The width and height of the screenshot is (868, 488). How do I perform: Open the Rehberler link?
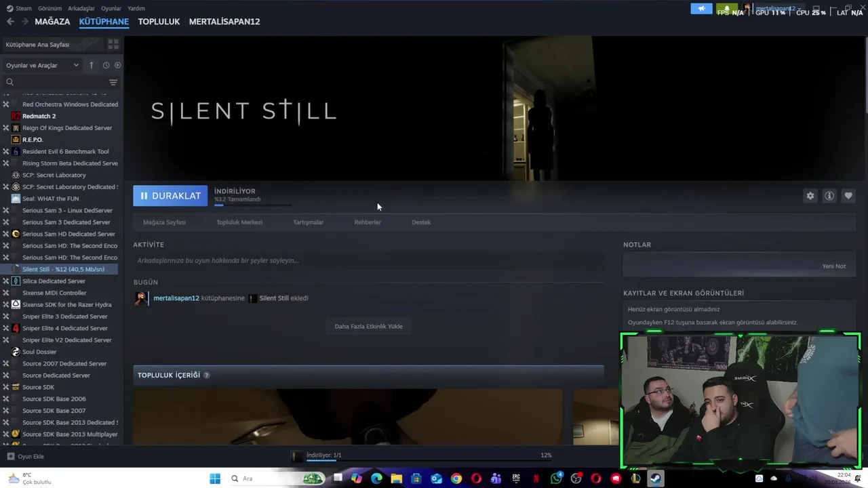[368, 222]
